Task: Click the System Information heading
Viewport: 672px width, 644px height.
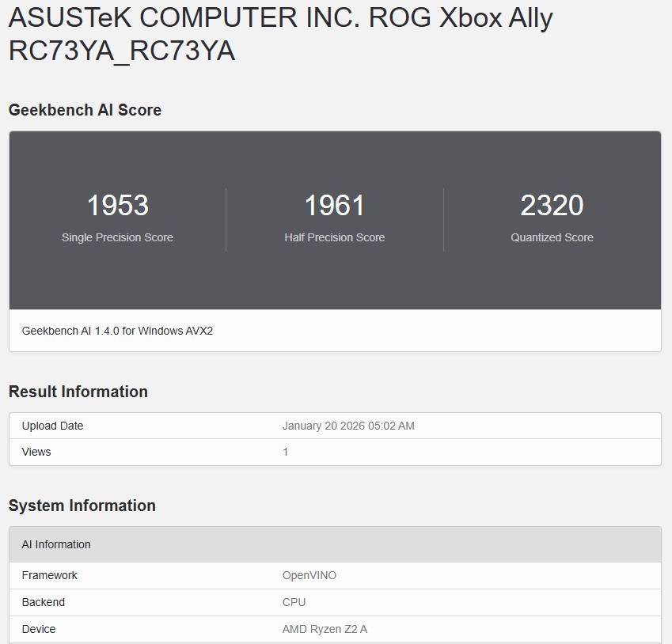Action: pos(82,506)
